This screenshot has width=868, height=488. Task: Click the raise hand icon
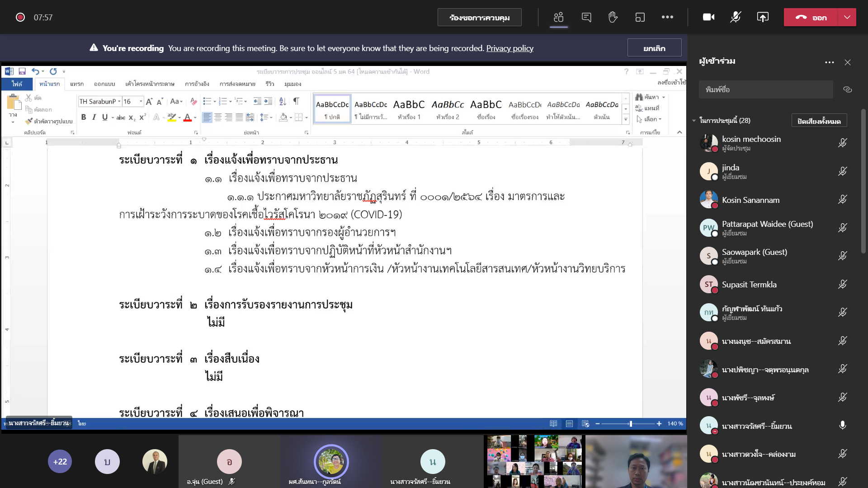point(613,17)
